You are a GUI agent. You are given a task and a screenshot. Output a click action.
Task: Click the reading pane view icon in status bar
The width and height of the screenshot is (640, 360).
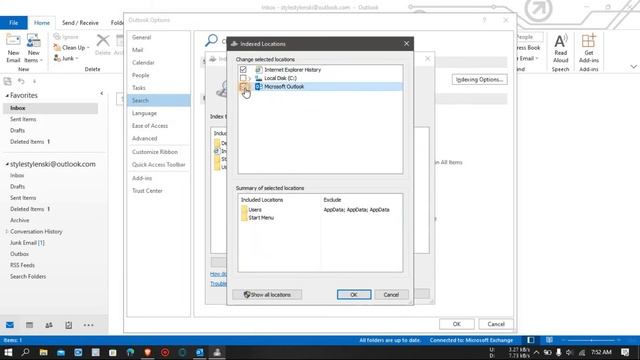549,340
